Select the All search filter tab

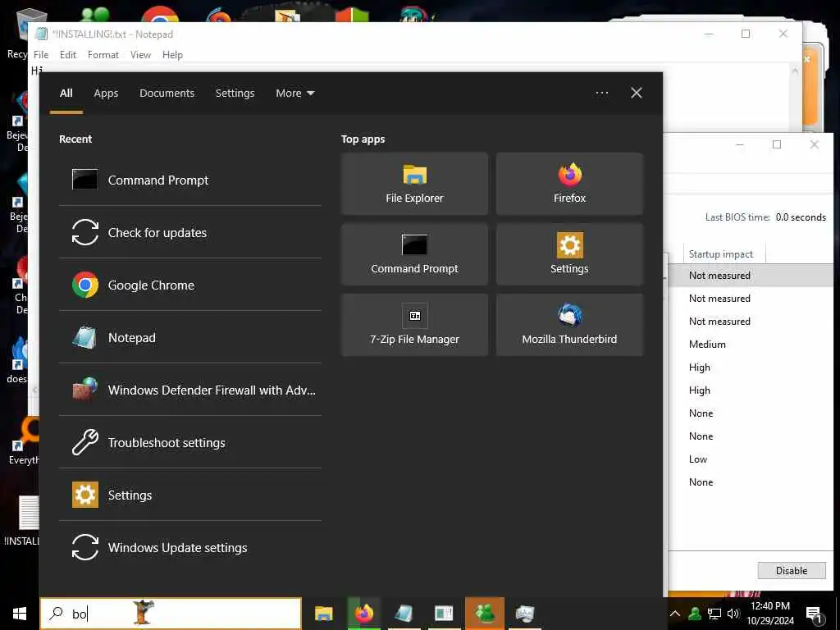point(66,94)
